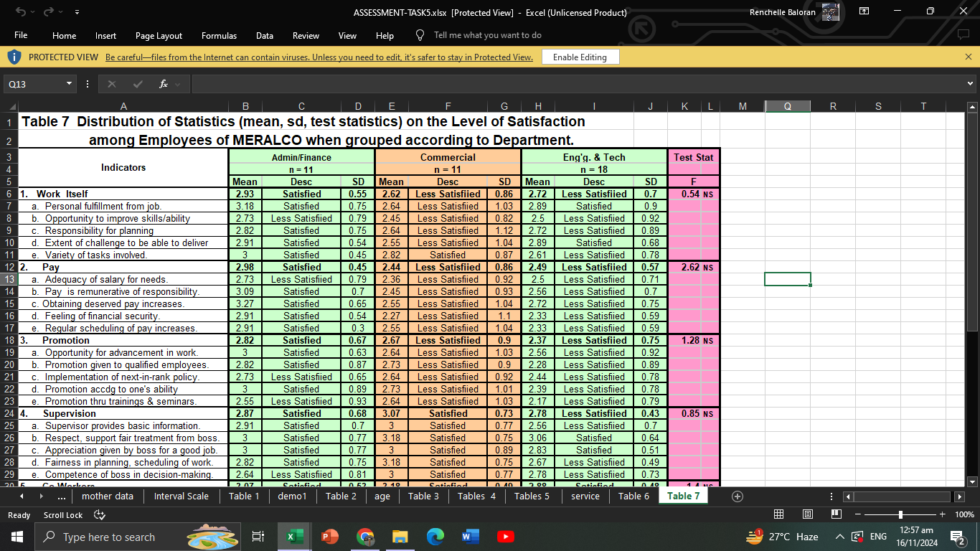Open the Review ribbon tab
Image resolution: width=980 pixels, height=551 pixels.
coord(306,35)
